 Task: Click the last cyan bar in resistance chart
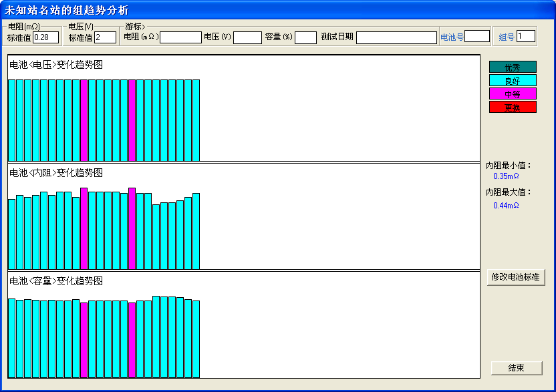(196, 231)
